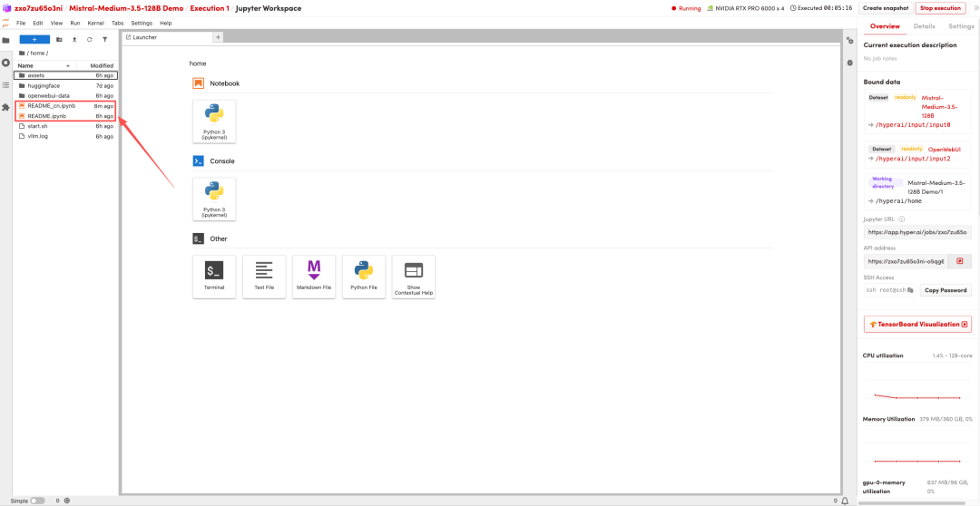The height and width of the screenshot is (506, 980).
Task: Select the huggingface folder
Action: click(x=65, y=85)
